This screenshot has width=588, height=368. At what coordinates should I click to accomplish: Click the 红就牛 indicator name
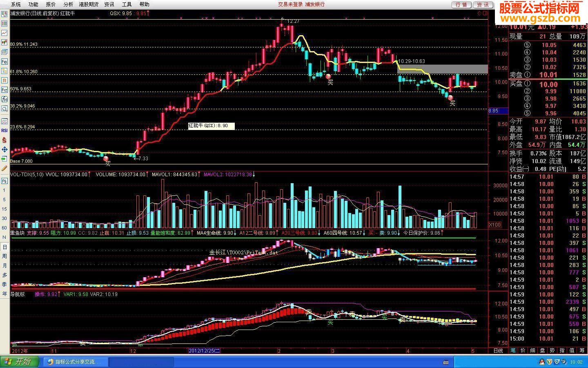(x=67, y=13)
